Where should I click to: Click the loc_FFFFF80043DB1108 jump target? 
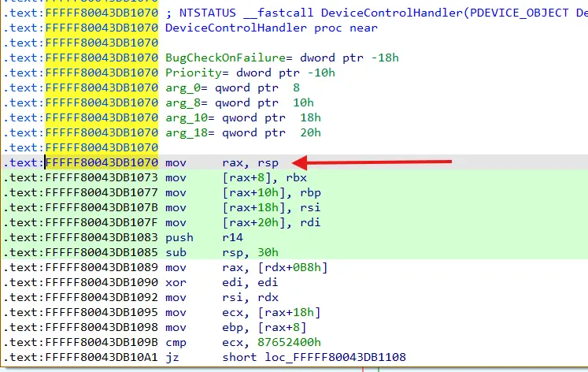(x=335, y=357)
